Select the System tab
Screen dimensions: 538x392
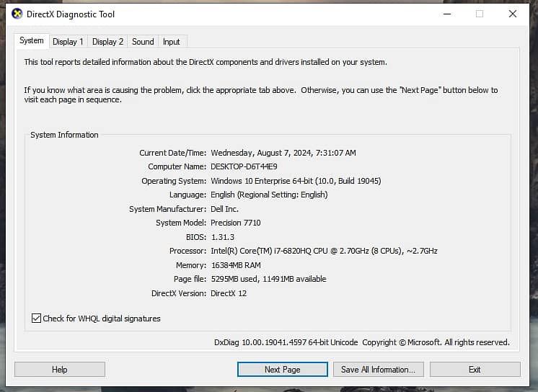point(32,41)
